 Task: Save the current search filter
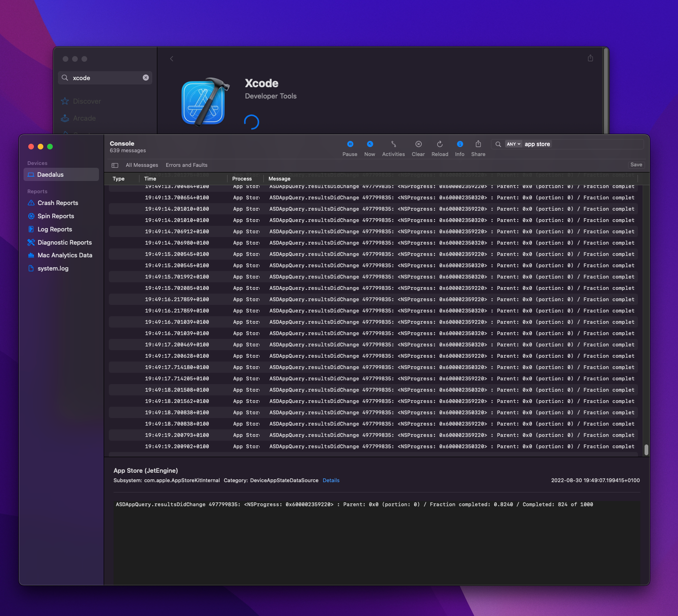(636, 165)
